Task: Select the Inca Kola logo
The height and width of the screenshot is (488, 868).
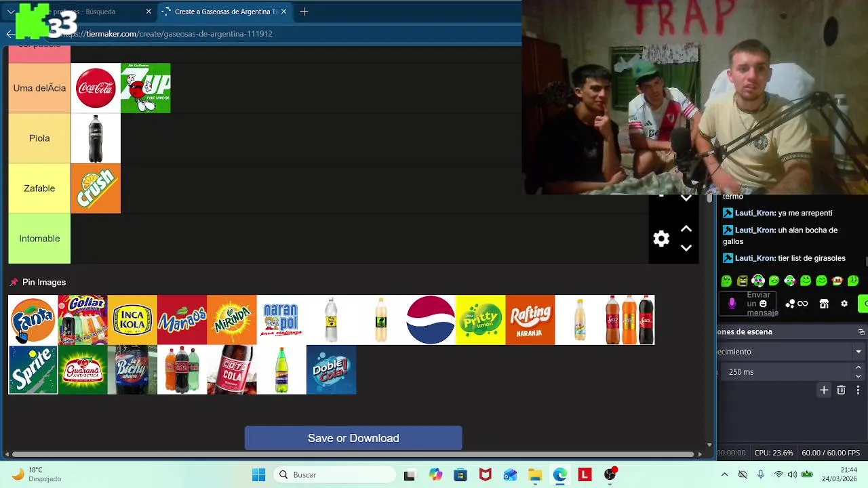Action: (132, 320)
